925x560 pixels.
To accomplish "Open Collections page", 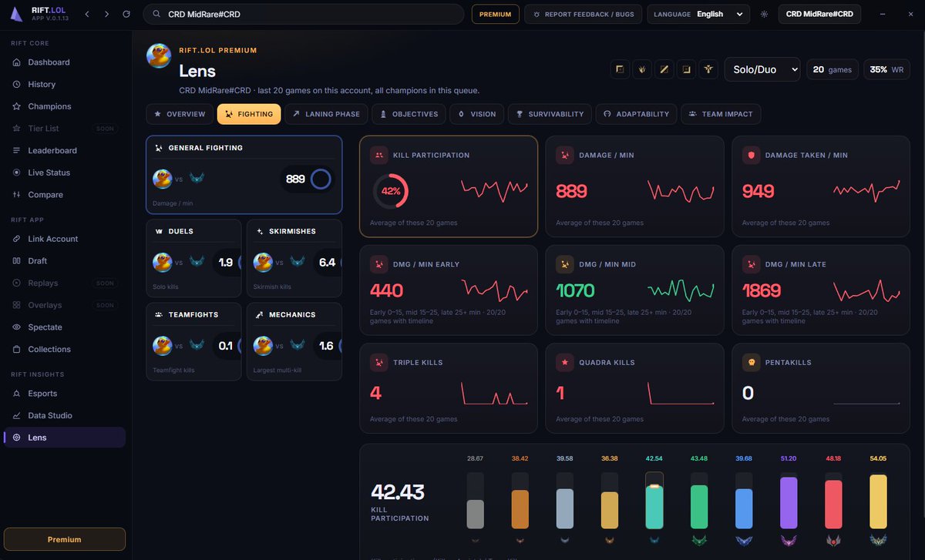I will pos(64,349).
